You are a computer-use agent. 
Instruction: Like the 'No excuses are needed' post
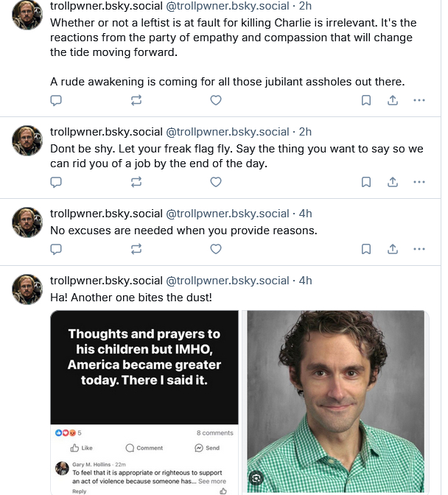point(216,249)
